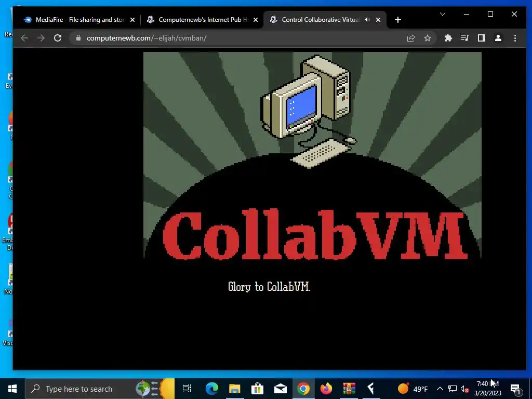Show hidden system tray icons
The image size is (532, 399).
tap(440, 389)
